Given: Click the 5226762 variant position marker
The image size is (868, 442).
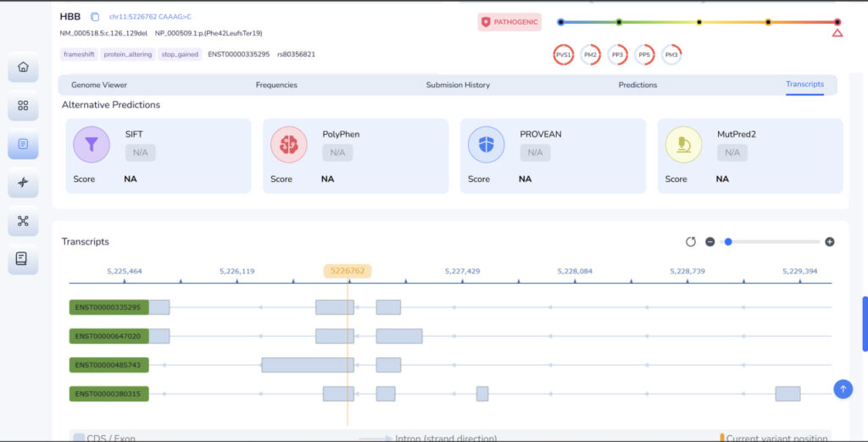Looking at the screenshot, I should coord(348,271).
